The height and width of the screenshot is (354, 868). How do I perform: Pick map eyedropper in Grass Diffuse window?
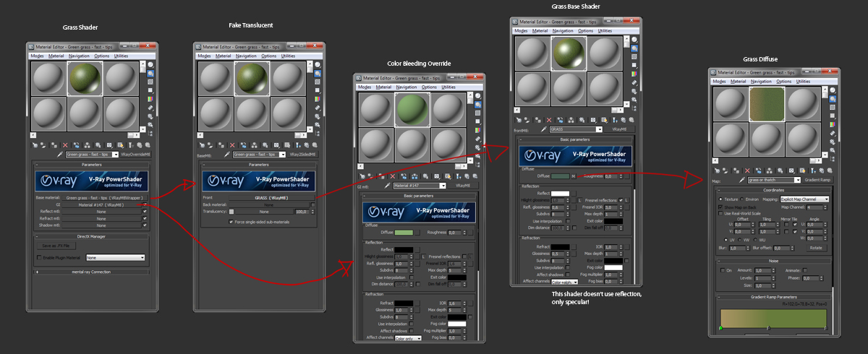coord(742,179)
